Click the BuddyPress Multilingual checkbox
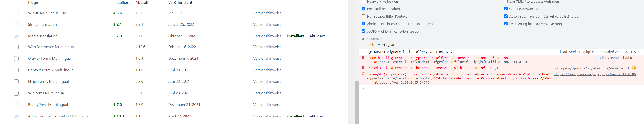Viewport: 644px width, 124px height. click(16, 105)
